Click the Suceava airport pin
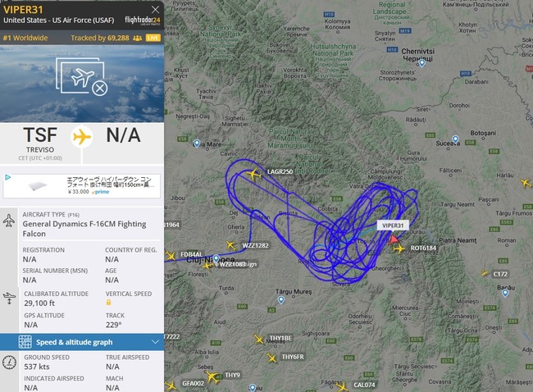This screenshot has width=533, height=392. pyautogui.click(x=455, y=139)
